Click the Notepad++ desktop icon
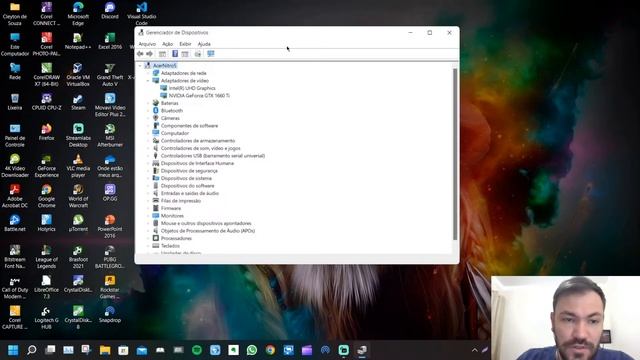 (78, 41)
